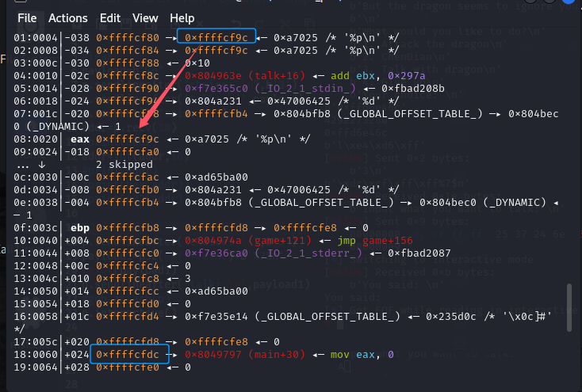Click the red arrow annotation head
The width and height of the screenshot is (582, 392).
[x=143, y=124]
